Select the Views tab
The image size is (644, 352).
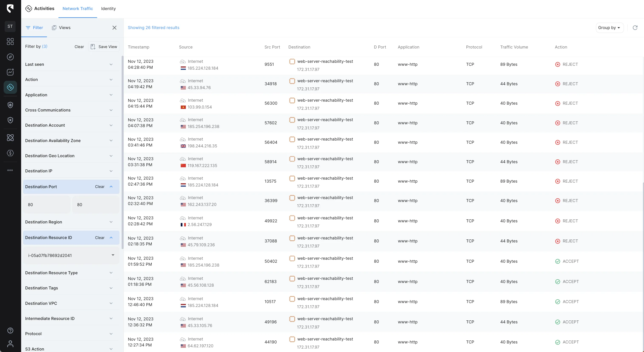61,28
